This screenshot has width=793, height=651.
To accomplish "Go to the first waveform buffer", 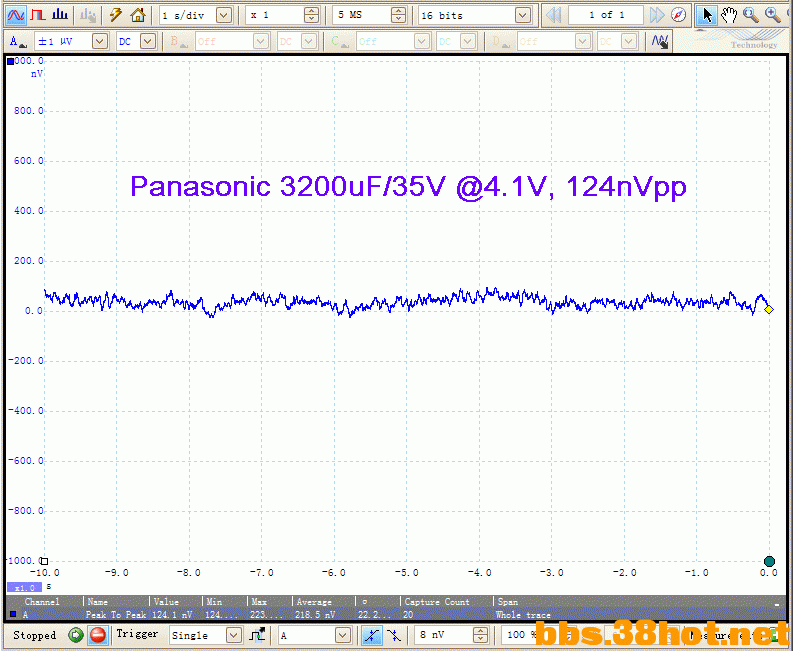I will click(554, 15).
